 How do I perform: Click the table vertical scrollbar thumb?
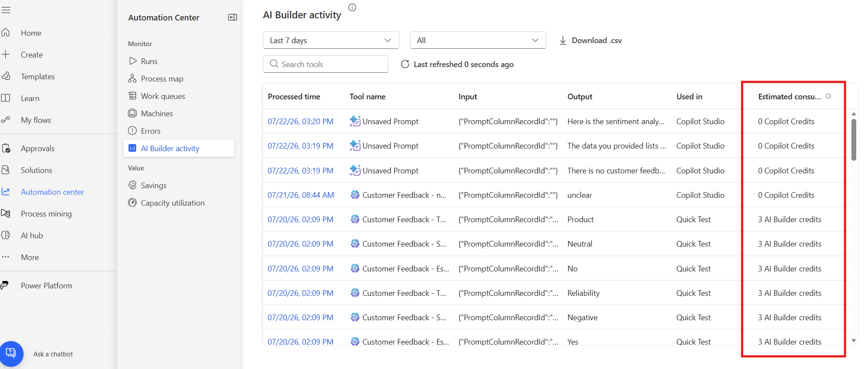pyautogui.click(x=854, y=140)
